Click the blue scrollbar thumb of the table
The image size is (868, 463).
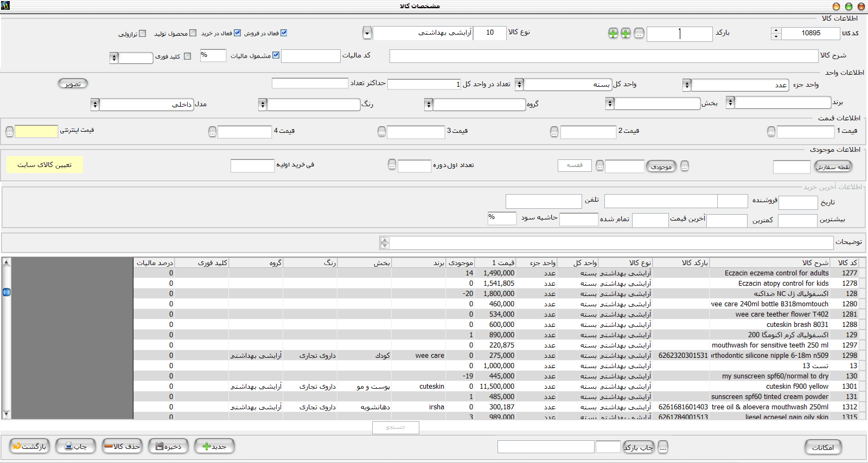tap(7, 292)
